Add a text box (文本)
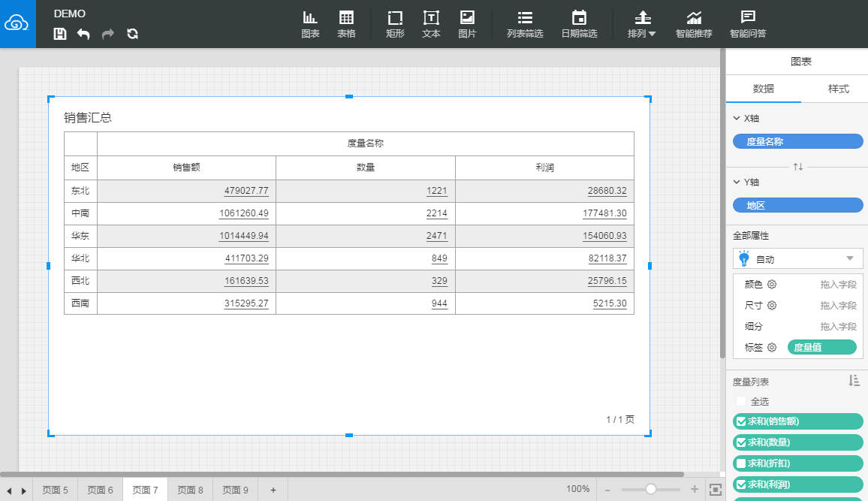The image size is (868, 501). [x=431, y=24]
